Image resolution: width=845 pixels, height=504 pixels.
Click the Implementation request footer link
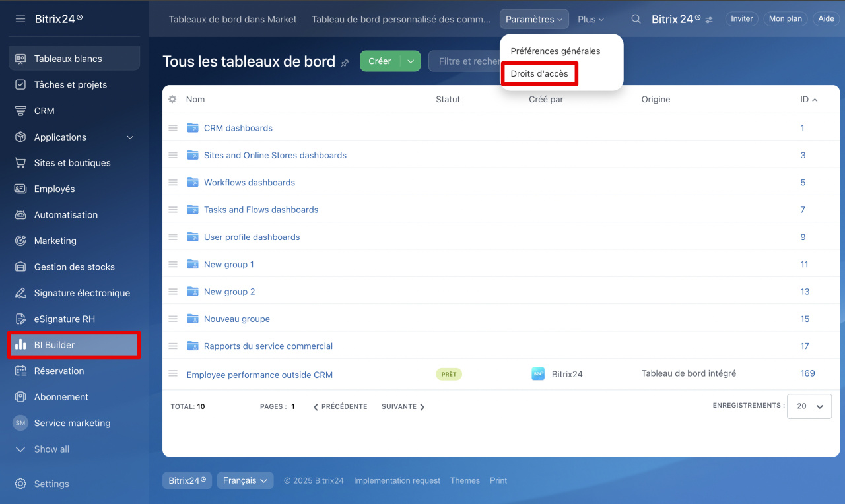397,481
